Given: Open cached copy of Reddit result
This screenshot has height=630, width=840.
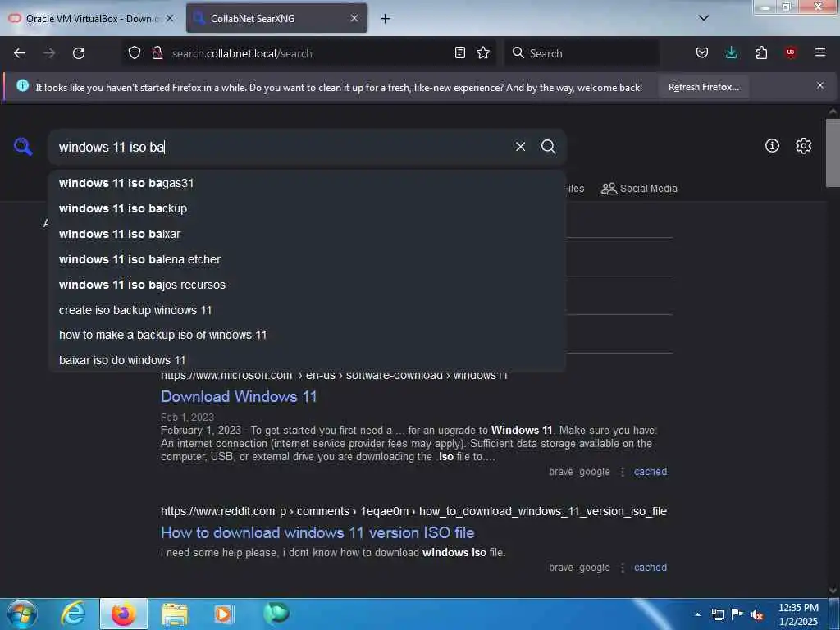Looking at the screenshot, I should (651, 568).
